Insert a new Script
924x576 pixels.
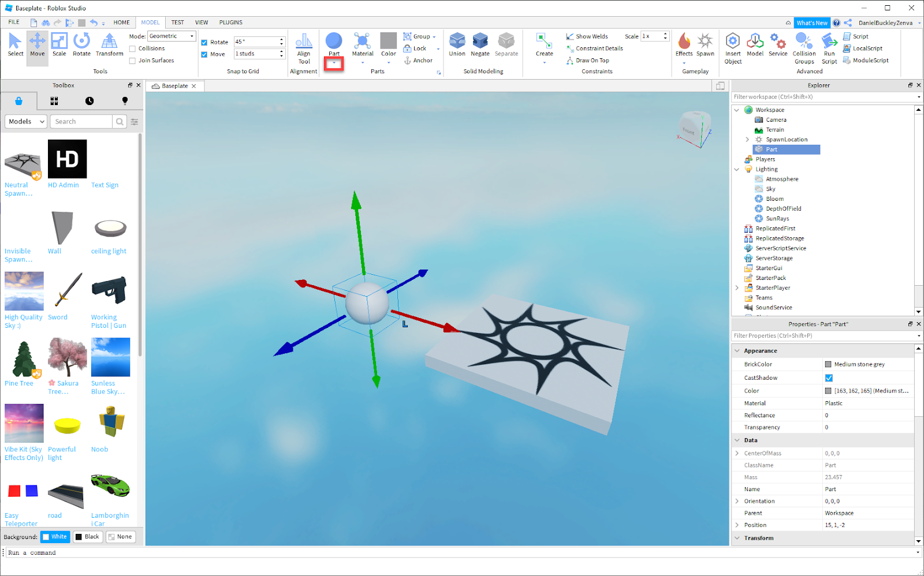tap(855, 36)
